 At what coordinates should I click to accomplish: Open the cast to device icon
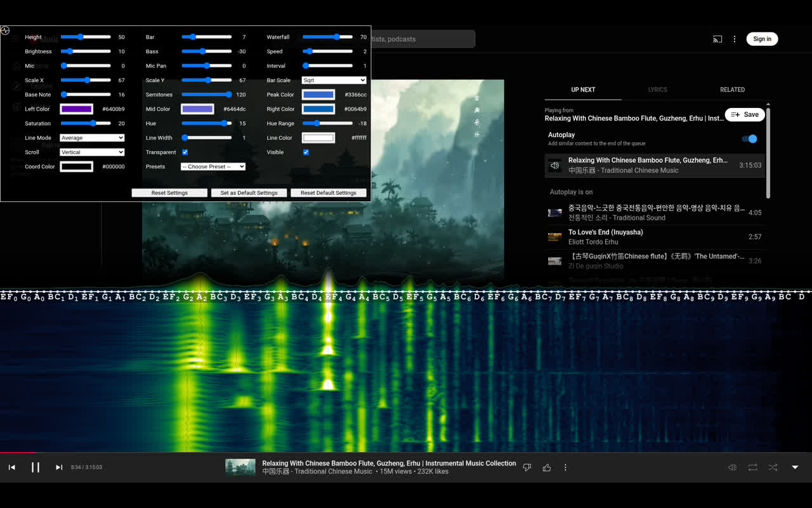[x=717, y=39]
